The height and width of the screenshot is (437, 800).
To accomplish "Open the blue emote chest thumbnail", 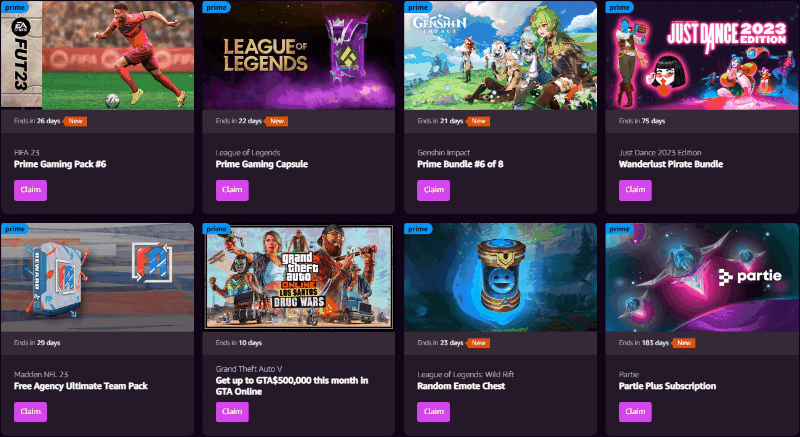I will pos(501,277).
